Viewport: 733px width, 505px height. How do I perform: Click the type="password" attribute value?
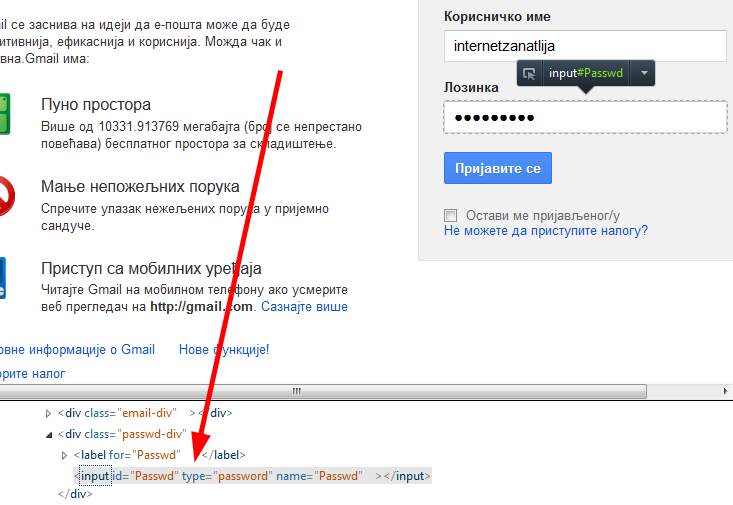pos(243,476)
